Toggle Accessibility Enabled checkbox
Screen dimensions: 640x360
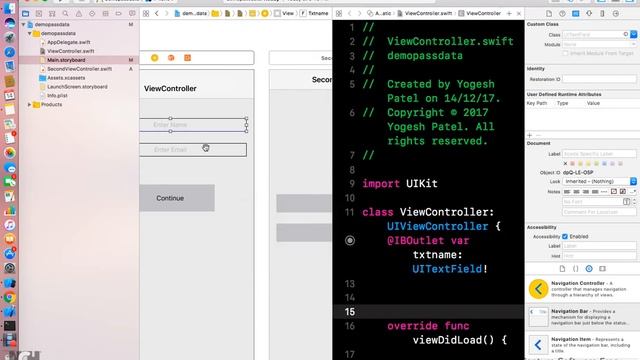click(x=565, y=236)
